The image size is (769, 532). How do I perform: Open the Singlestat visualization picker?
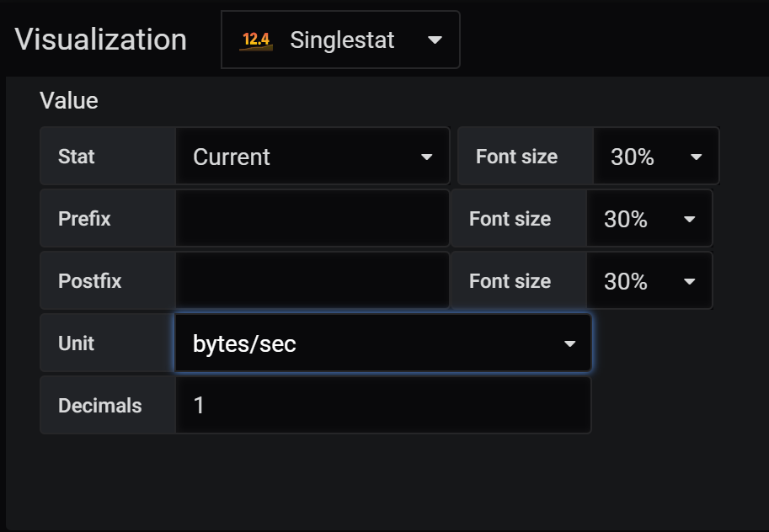click(x=340, y=39)
